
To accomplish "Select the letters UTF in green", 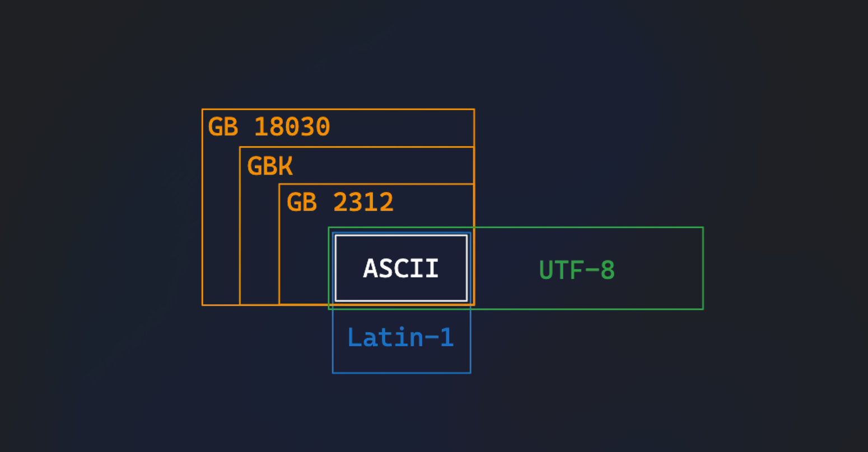I will (561, 270).
